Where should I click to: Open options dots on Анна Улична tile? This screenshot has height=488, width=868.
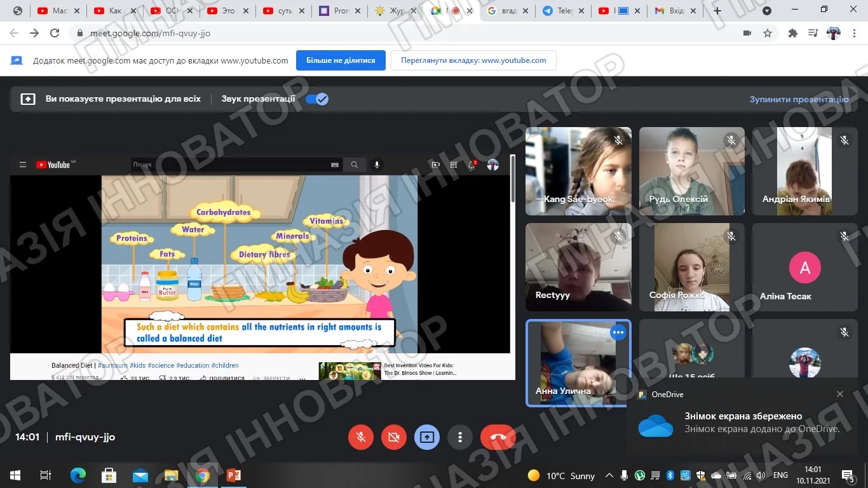coord(618,332)
